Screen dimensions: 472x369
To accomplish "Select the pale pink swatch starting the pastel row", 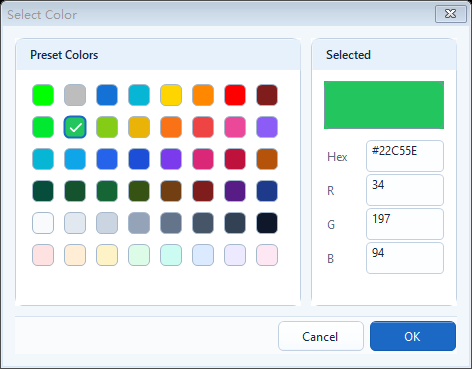I will point(43,255).
